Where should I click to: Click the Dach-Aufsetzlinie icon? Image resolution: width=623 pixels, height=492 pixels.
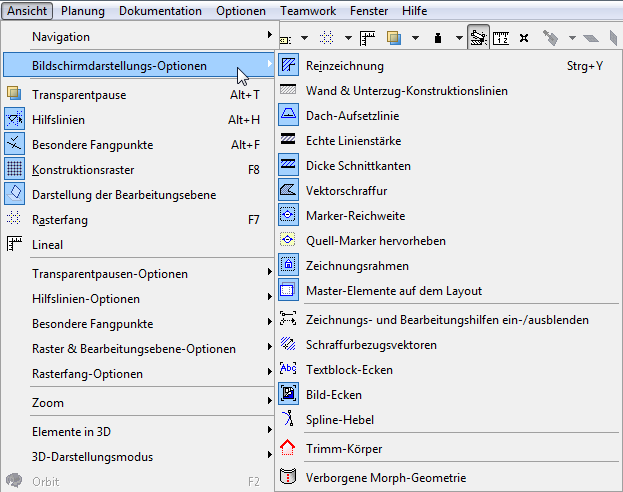288,115
